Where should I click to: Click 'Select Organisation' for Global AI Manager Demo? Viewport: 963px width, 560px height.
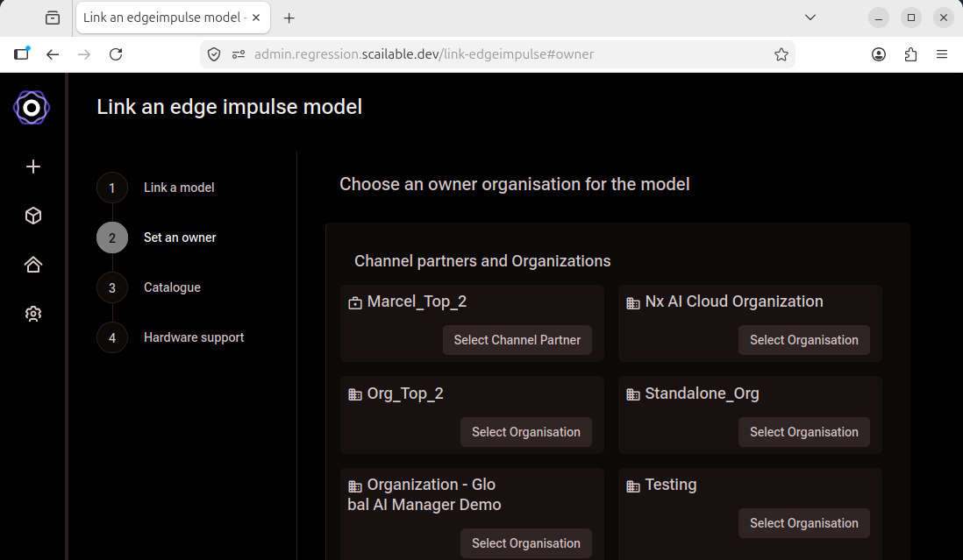[525, 542]
